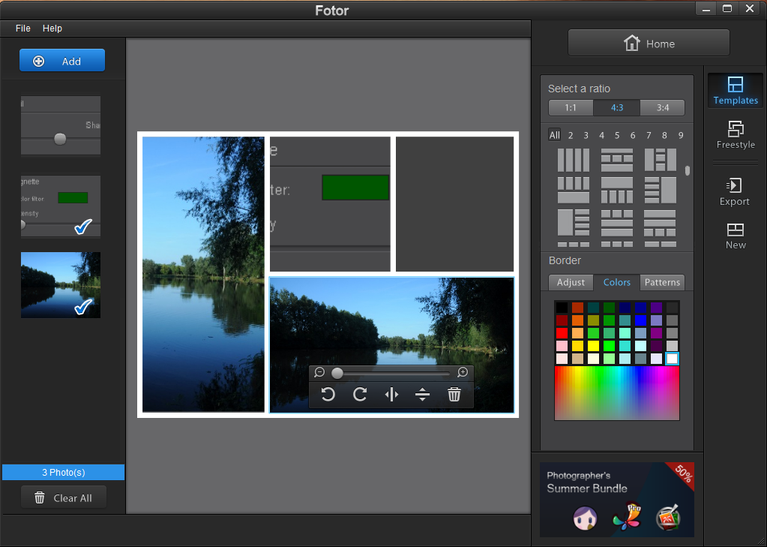This screenshot has height=547, width=767.
Task: Switch to 4:3 ratio
Action: point(616,108)
